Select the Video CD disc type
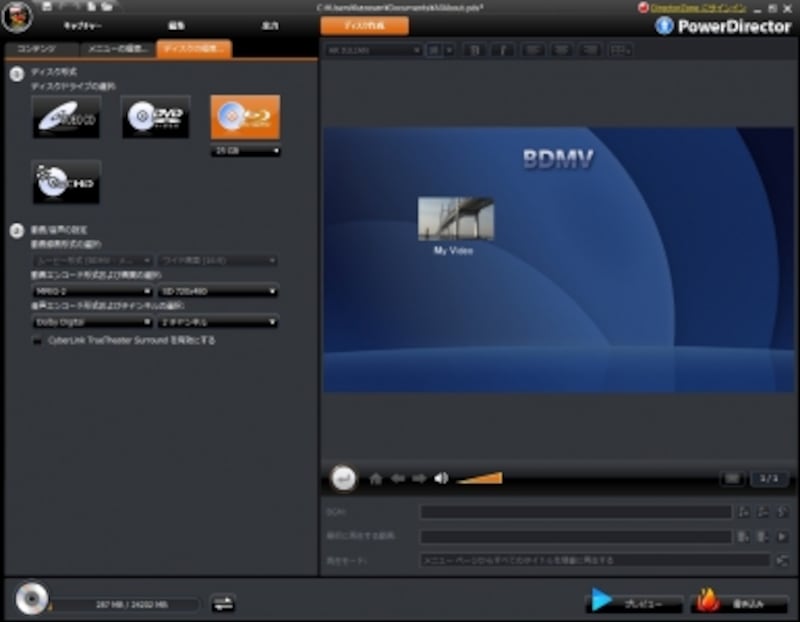The image size is (800, 622). 66,118
